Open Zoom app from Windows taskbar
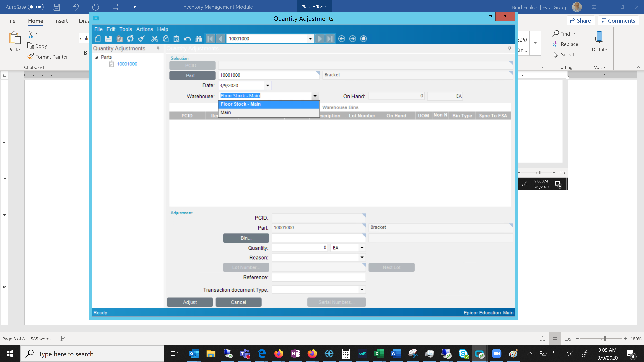This screenshot has height=362, width=644. click(496, 354)
